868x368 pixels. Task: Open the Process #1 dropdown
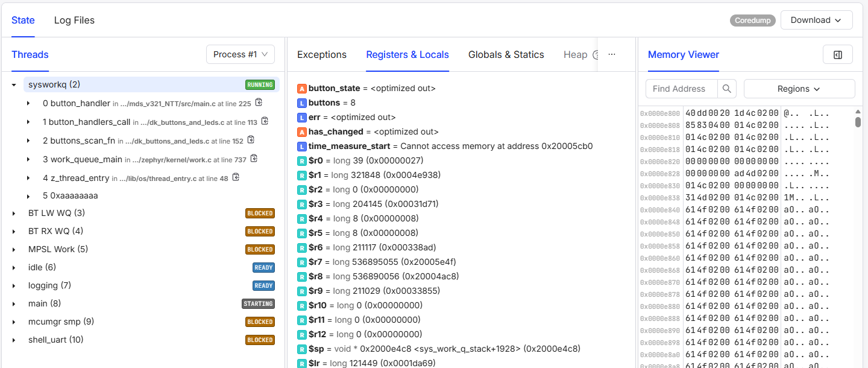click(241, 54)
